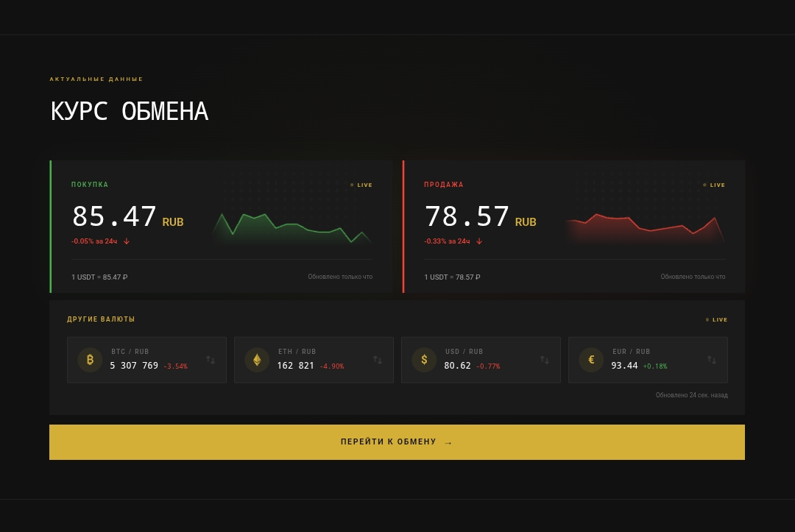The width and height of the screenshot is (795, 532).
Task: Click the -4.90% ETH change
Action: pos(332,366)
